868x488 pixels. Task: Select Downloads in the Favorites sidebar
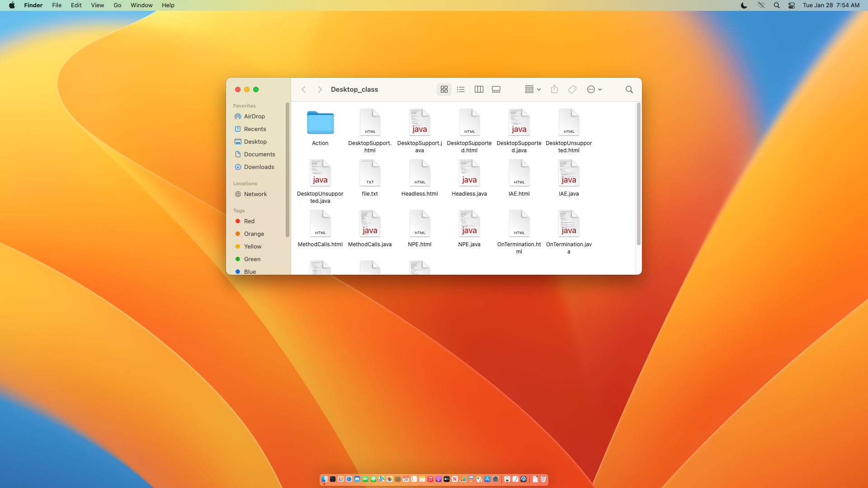[x=259, y=167]
